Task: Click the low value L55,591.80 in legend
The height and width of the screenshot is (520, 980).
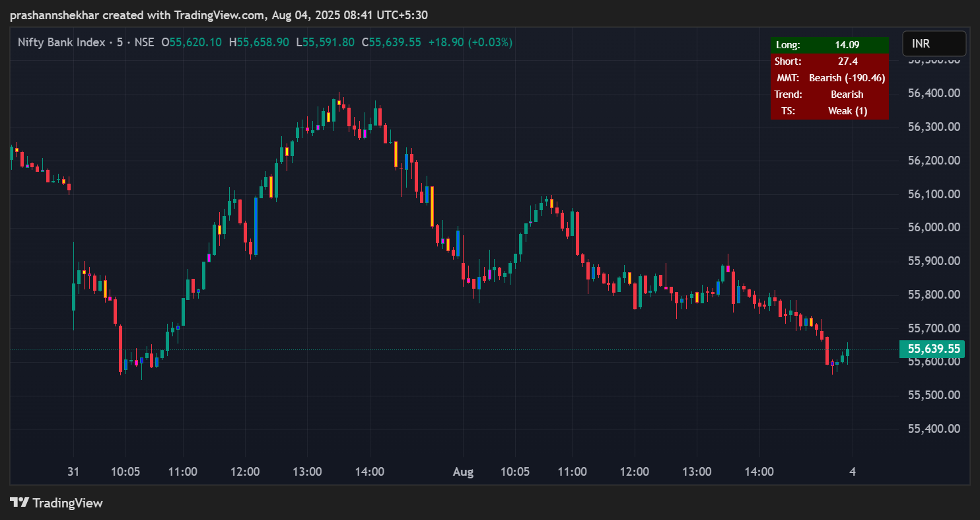Action: point(325,42)
